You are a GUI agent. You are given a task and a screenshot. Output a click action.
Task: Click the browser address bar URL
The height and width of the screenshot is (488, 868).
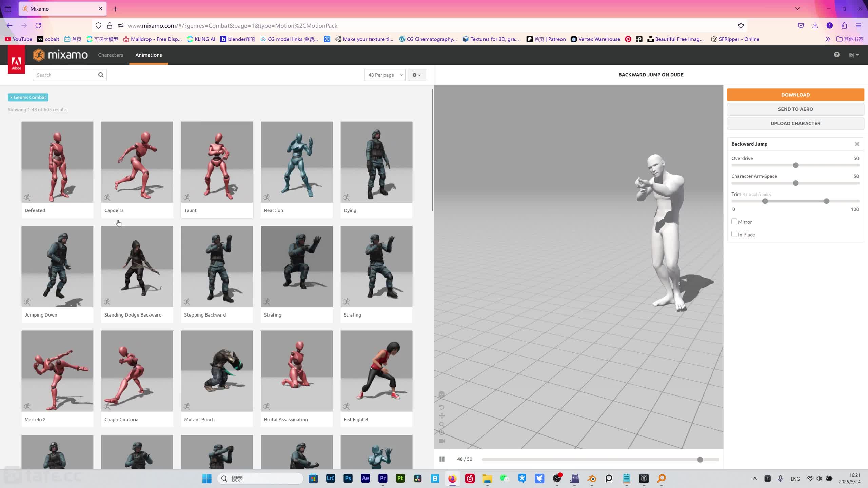pos(233,26)
